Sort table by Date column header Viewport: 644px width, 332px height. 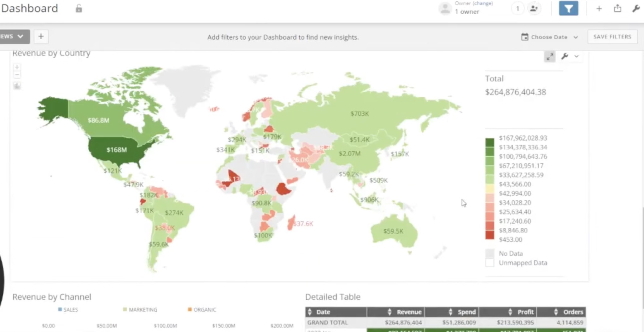[336, 312]
